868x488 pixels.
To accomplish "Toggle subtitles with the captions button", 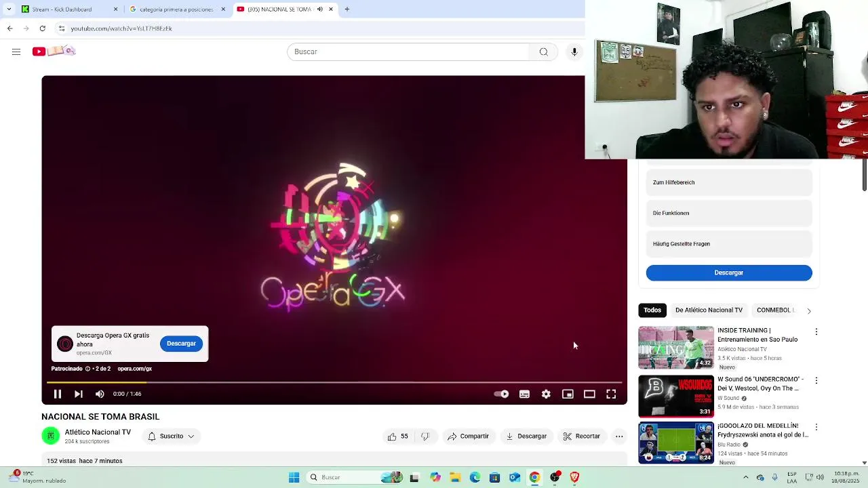I will (524, 394).
